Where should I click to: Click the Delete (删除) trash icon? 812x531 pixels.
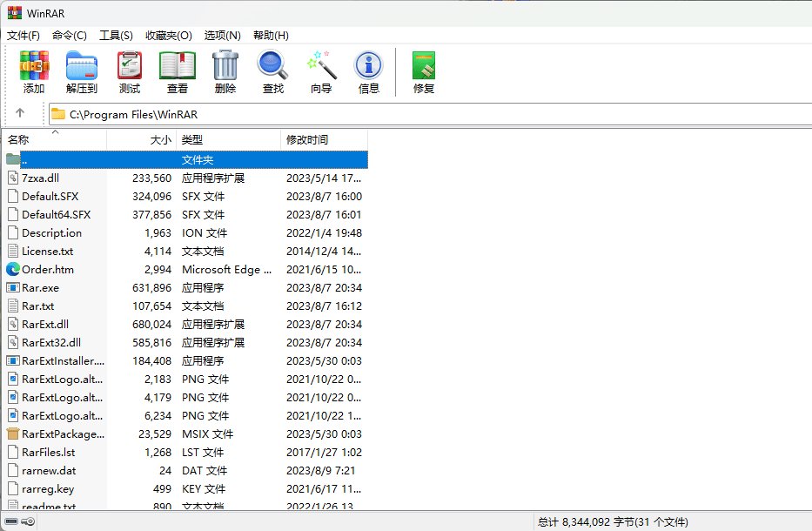tap(225, 65)
